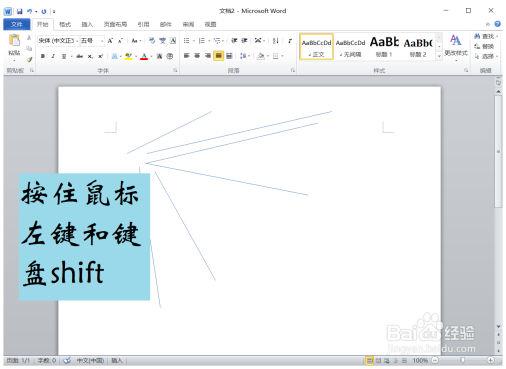Expand the styles gallery more arrow
Viewport: 506px width, 369px height.
439,56
